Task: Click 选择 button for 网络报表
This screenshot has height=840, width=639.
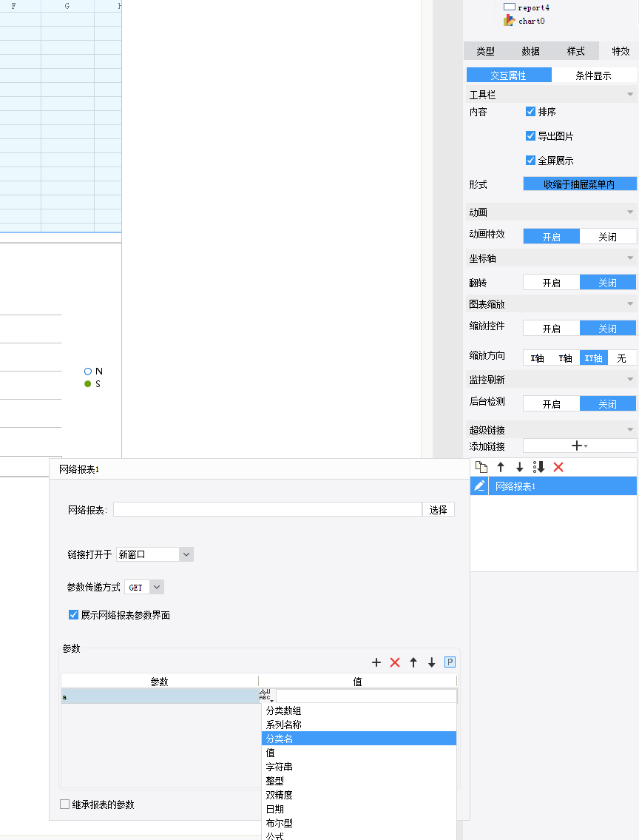Action: point(439,509)
